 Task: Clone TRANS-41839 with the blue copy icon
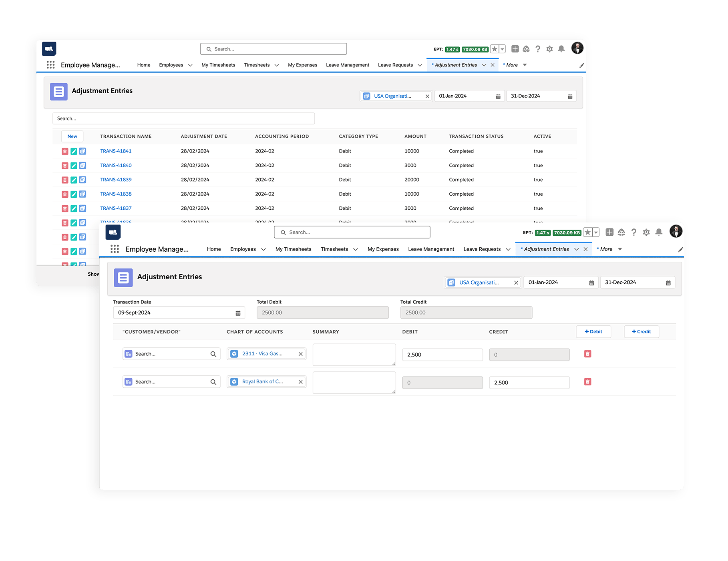pos(82,180)
